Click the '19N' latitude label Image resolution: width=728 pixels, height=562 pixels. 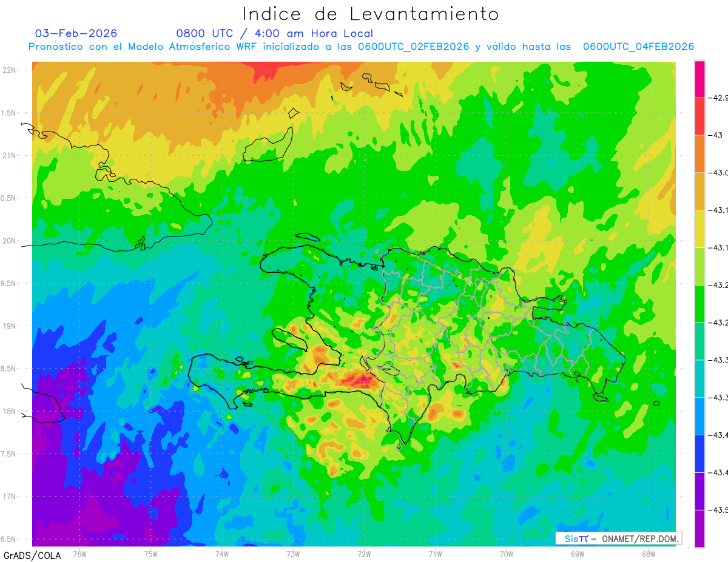(x=9, y=326)
